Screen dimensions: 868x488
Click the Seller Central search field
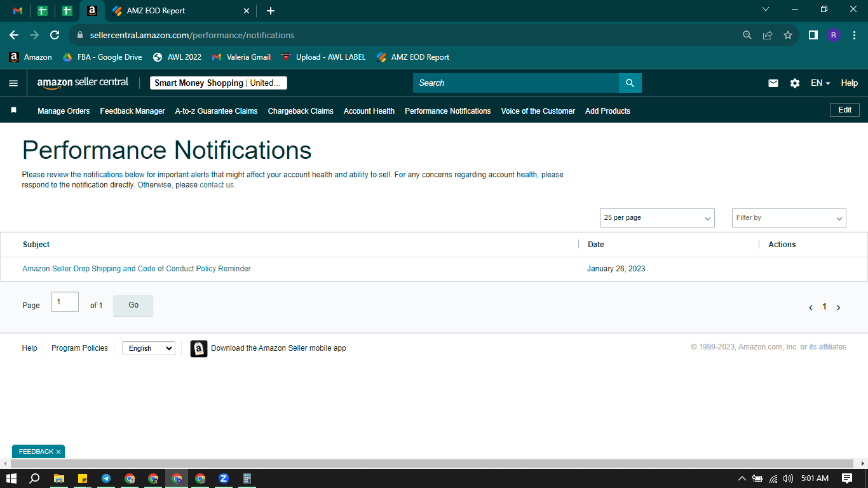[x=516, y=83]
